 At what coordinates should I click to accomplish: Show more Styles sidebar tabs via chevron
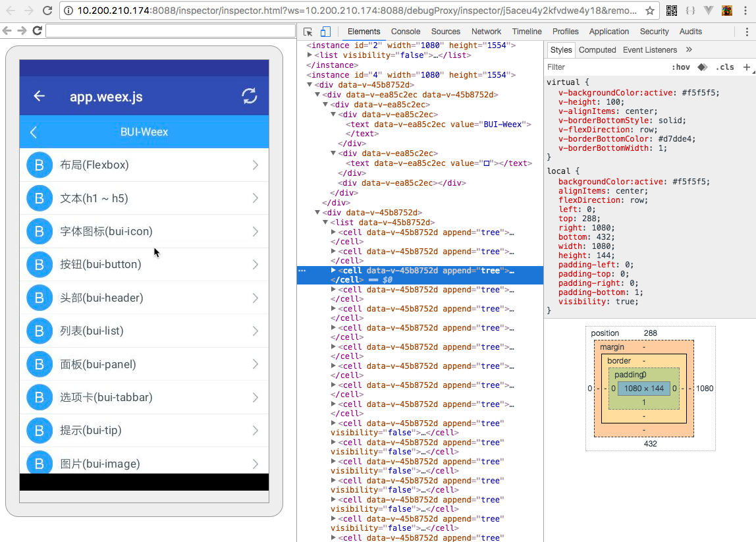[689, 49]
